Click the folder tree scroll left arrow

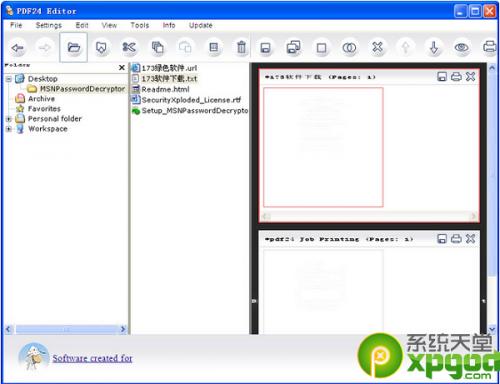coord(9,329)
